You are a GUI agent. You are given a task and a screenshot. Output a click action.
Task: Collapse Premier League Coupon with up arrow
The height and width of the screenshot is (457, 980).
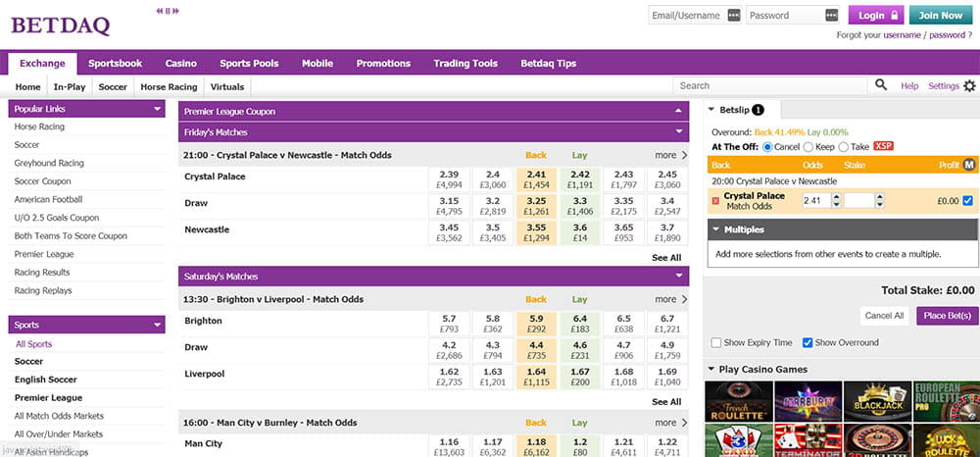click(x=678, y=111)
